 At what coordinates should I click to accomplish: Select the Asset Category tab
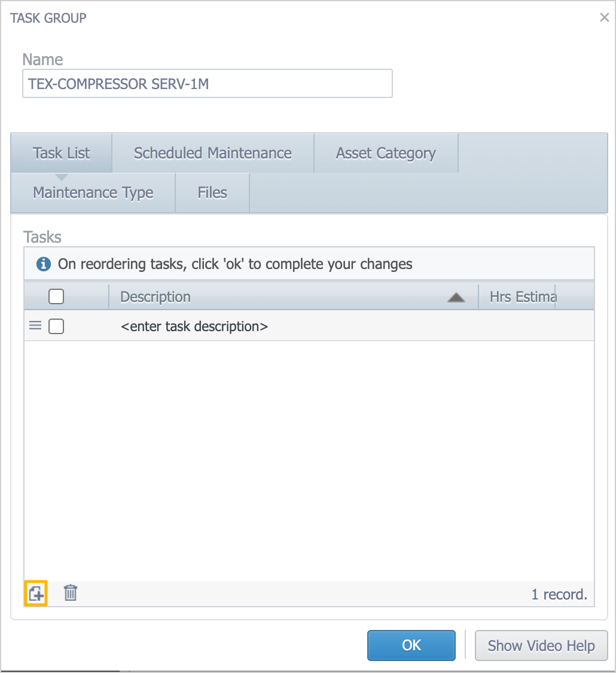click(386, 153)
